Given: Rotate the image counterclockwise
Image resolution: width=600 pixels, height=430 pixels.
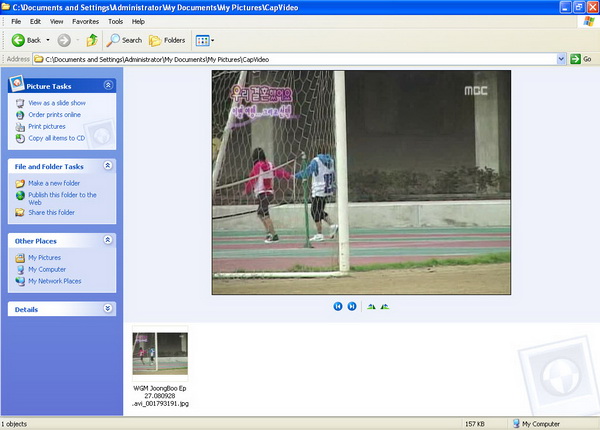Looking at the screenshot, I should (x=385, y=306).
